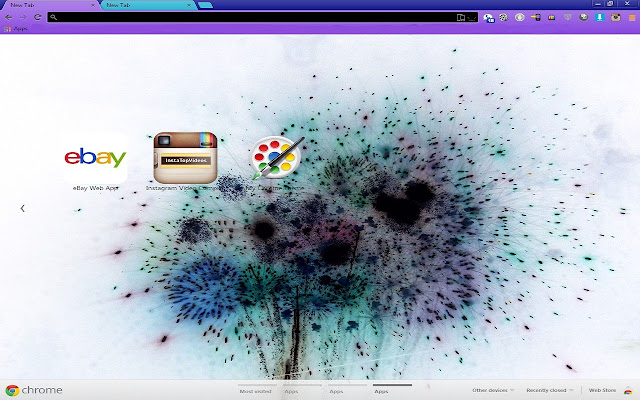Click the devices icon inside the address bar
640x400 pixels.
pyautogui.click(x=461, y=17)
